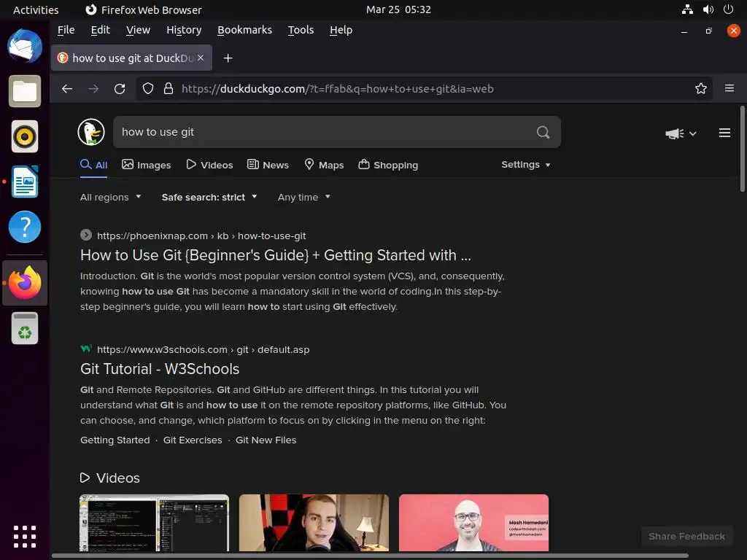The width and height of the screenshot is (747, 560).
Task: Open the power system menu
Action: coord(728,9)
